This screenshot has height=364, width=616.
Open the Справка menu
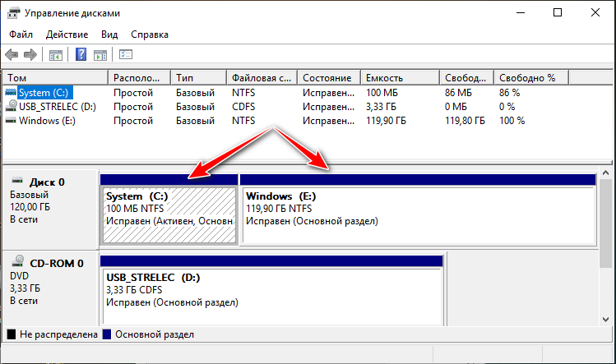150,35
